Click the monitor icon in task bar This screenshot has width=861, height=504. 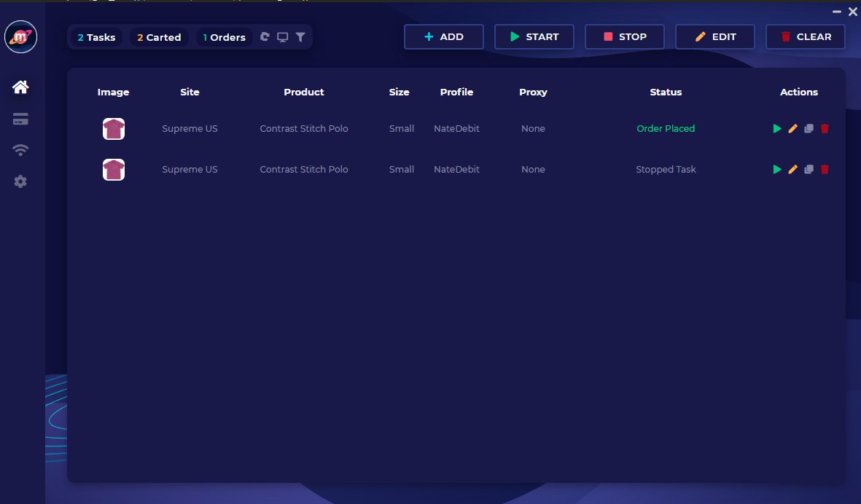pos(282,37)
